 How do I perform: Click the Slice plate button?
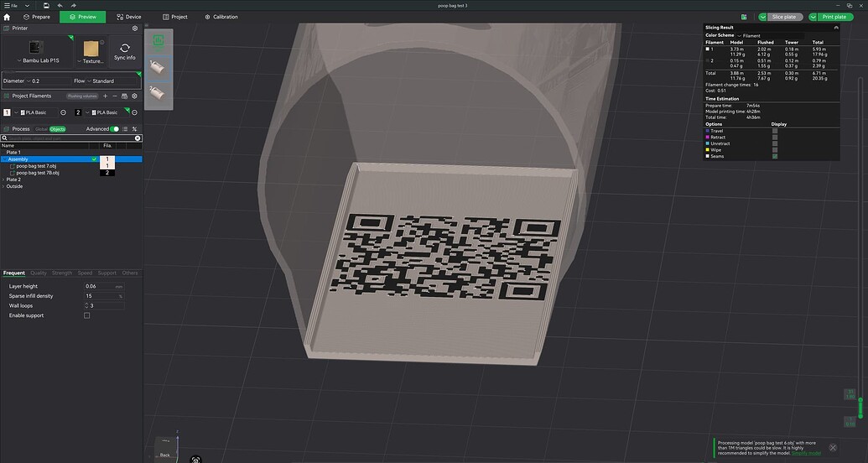click(x=784, y=17)
